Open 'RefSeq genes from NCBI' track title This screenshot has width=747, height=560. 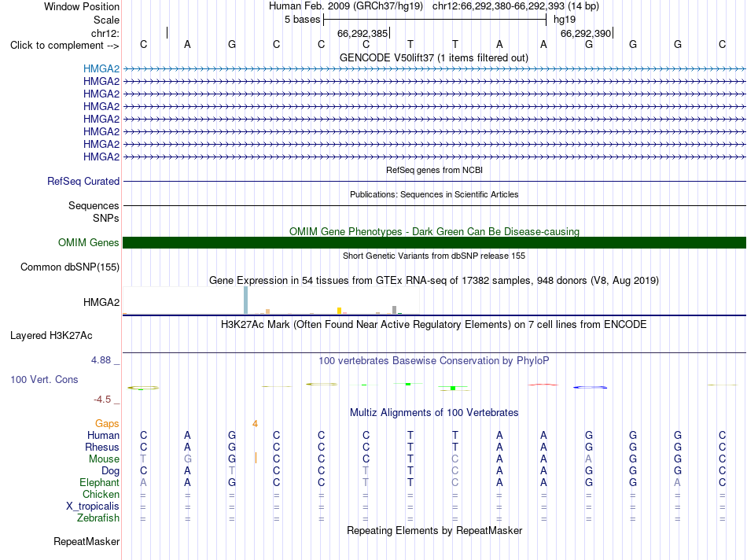[434, 170]
